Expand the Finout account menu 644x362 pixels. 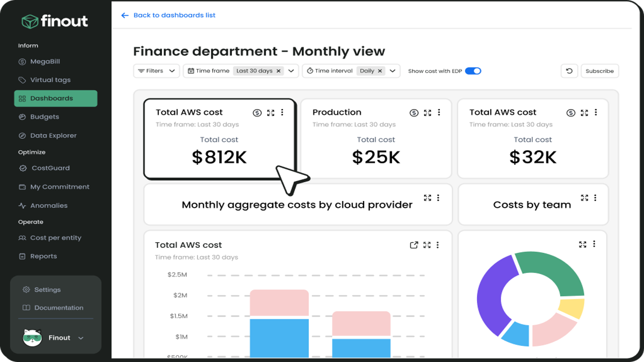click(80, 338)
